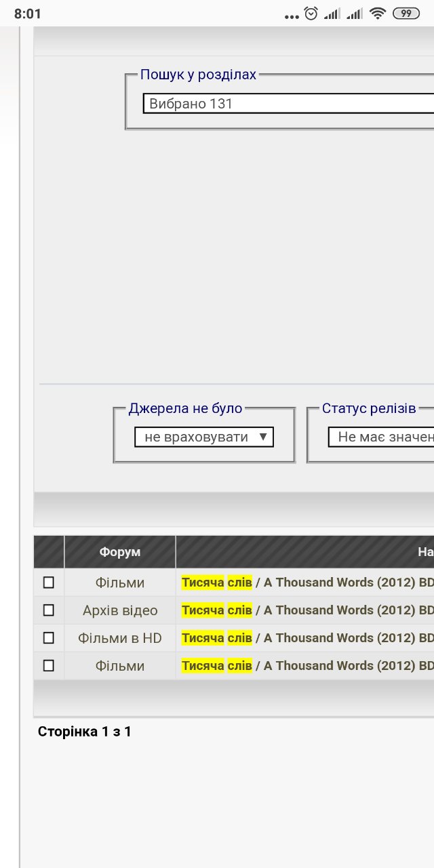Sort table by the Форум column header
This screenshot has width=434, height=868.
(x=120, y=552)
